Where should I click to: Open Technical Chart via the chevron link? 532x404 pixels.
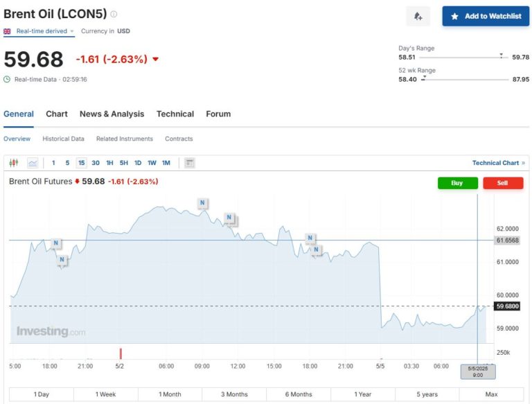pyautogui.click(x=522, y=163)
